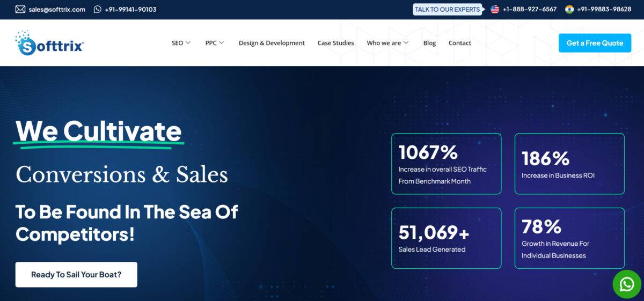Image resolution: width=644 pixels, height=301 pixels.
Task: Click Sales Lead Generated text
Action: 432,249
